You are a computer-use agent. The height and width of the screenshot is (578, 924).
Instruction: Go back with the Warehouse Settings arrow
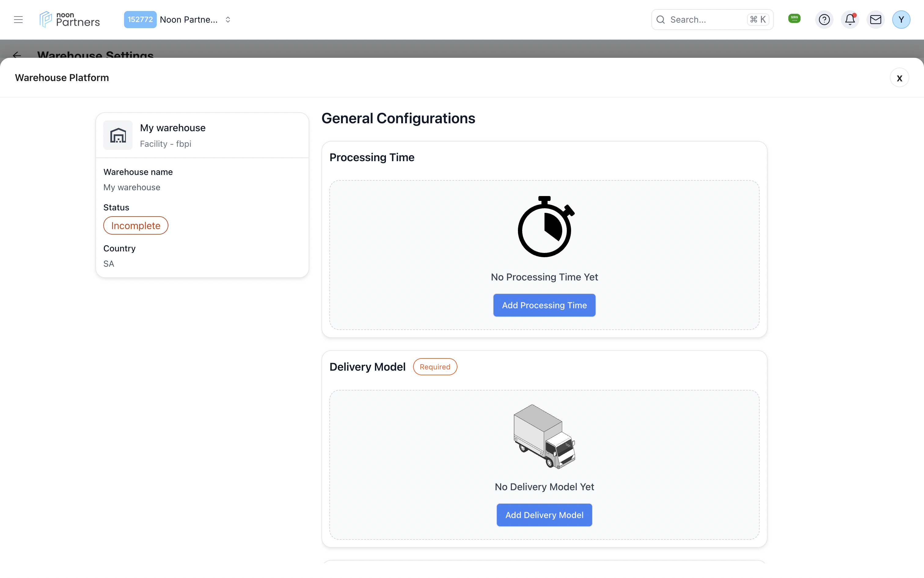click(17, 55)
